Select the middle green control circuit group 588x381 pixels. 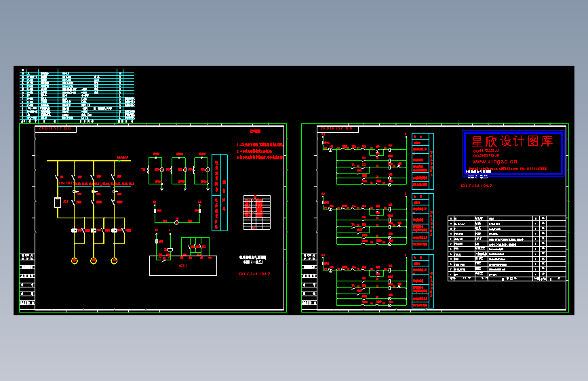pos(364,220)
